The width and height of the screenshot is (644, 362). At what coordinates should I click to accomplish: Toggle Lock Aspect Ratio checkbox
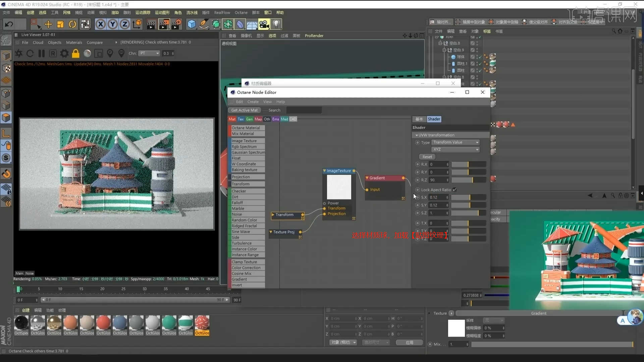454,190
